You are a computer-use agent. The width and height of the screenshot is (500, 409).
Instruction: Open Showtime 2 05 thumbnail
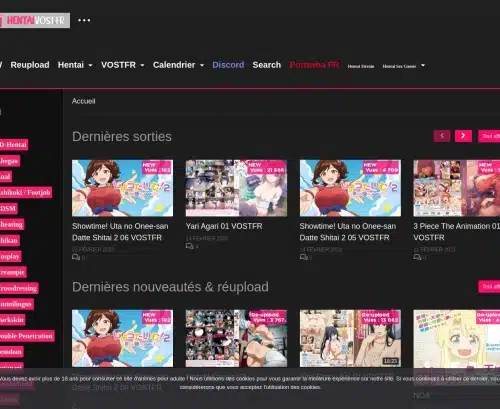point(350,188)
